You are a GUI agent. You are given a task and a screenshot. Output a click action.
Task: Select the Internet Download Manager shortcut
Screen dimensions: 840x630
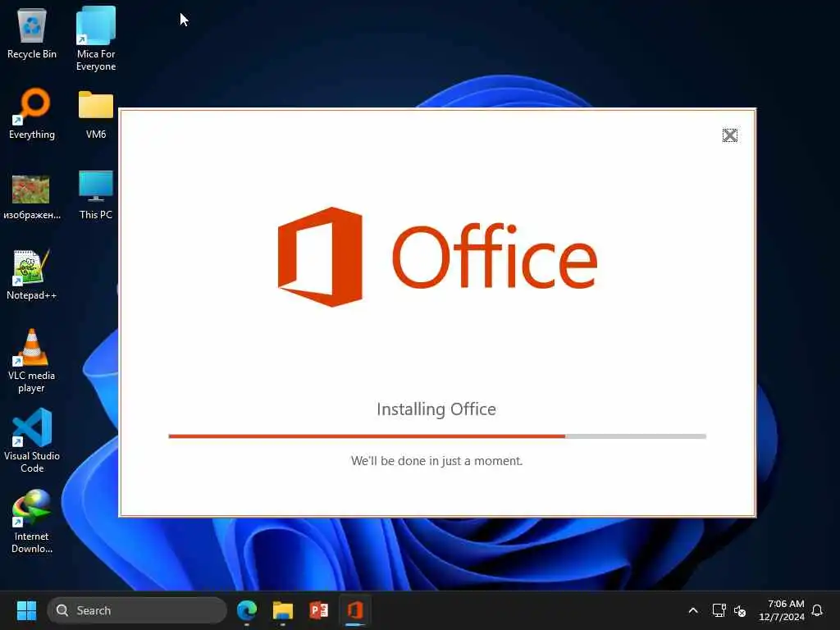pos(32,521)
